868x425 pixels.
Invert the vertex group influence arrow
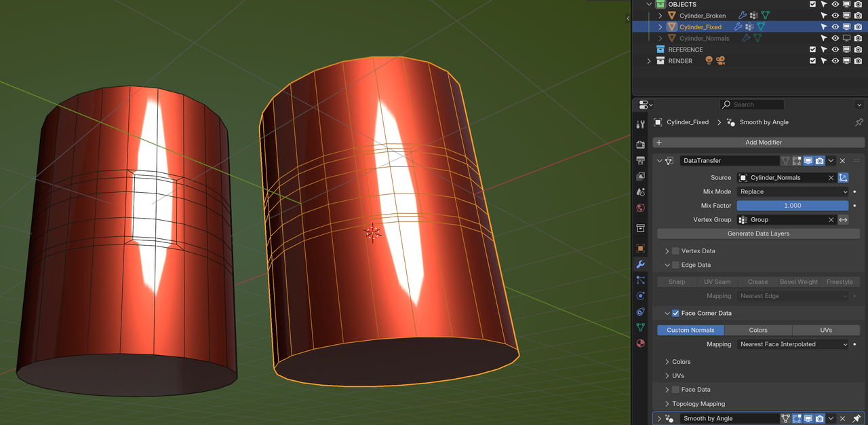[x=843, y=220]
